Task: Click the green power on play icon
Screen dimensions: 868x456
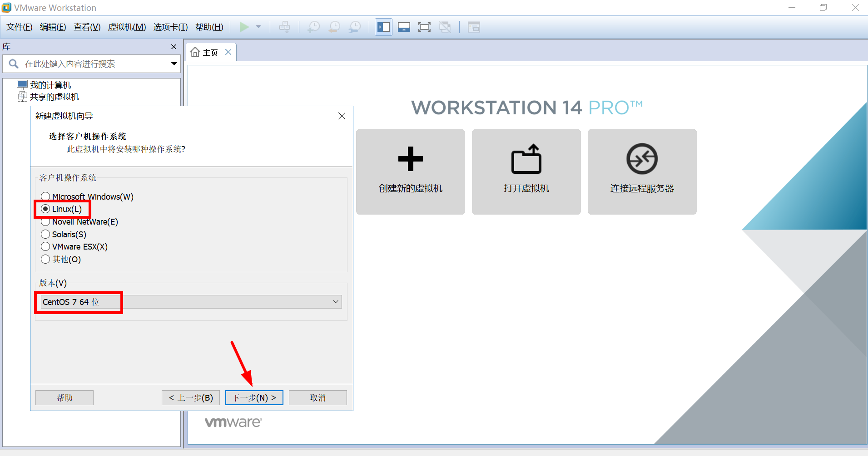Action: click(244, 27)
